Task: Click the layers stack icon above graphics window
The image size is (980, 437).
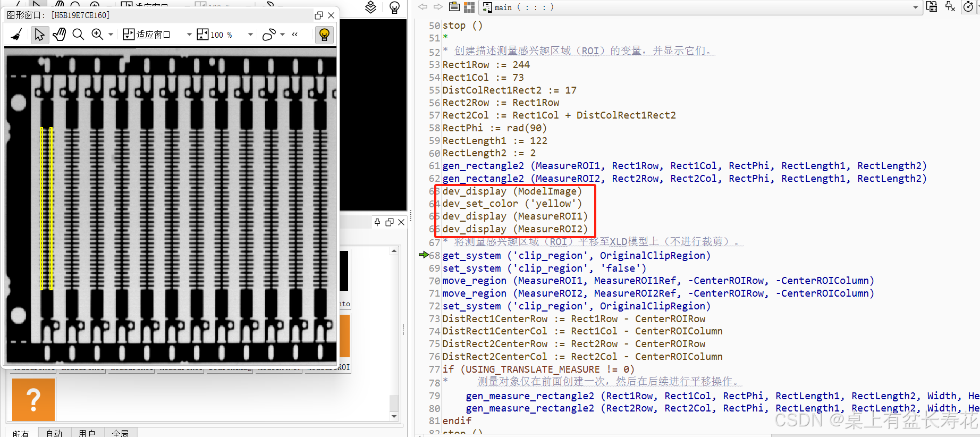Action: coord(371,7)
